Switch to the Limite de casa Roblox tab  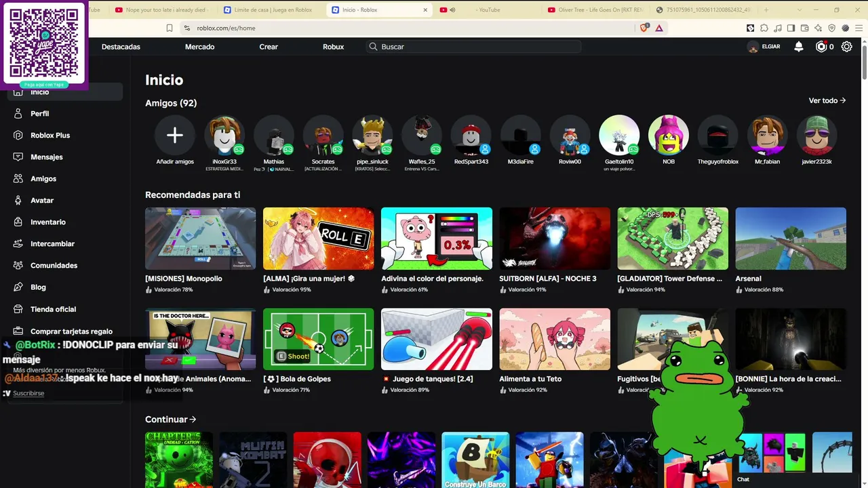[x=269, y=9]
